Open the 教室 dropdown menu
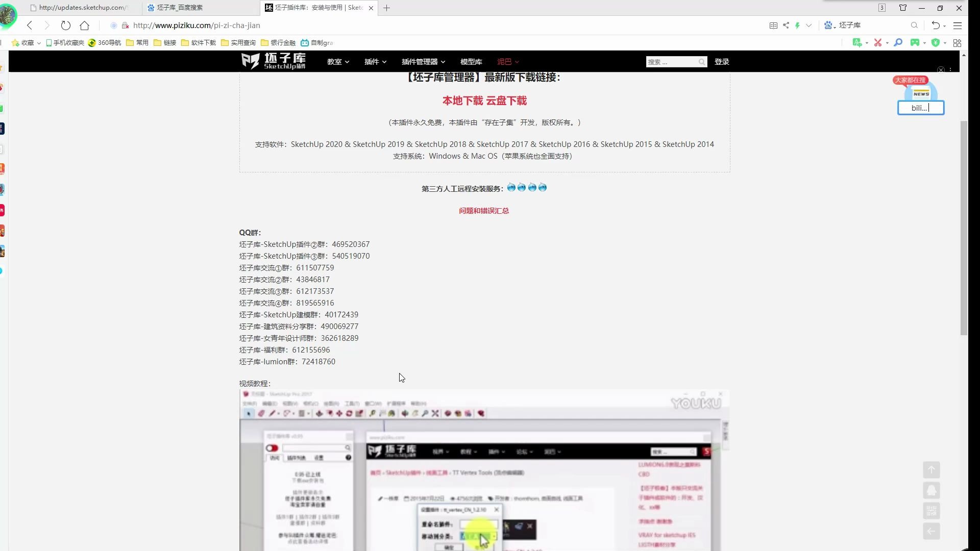The height and width of the screenshot is (551, 980). [x=338, y=62]
